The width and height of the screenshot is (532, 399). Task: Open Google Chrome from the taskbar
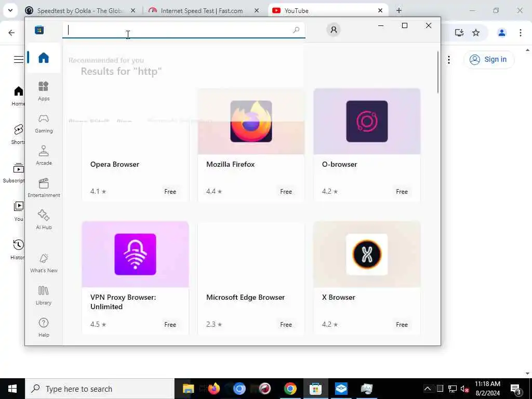coord(290,389)
